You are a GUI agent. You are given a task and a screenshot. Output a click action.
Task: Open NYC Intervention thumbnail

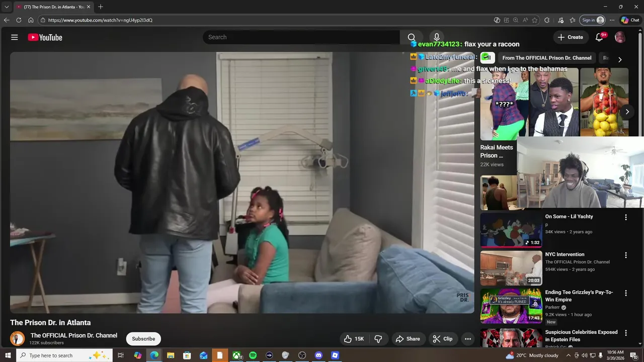pyautogui.click(x=511, y=268)
